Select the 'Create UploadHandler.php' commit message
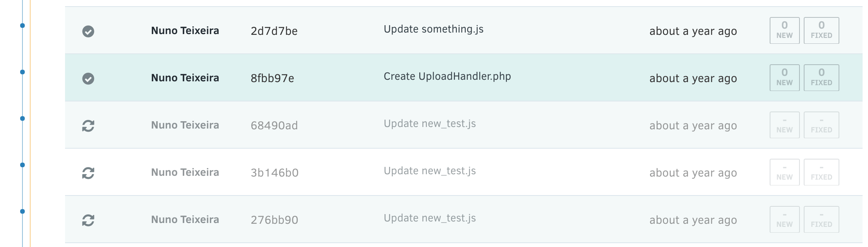The height and width of the screenshot is (247, 868). [x=447, y=77]
